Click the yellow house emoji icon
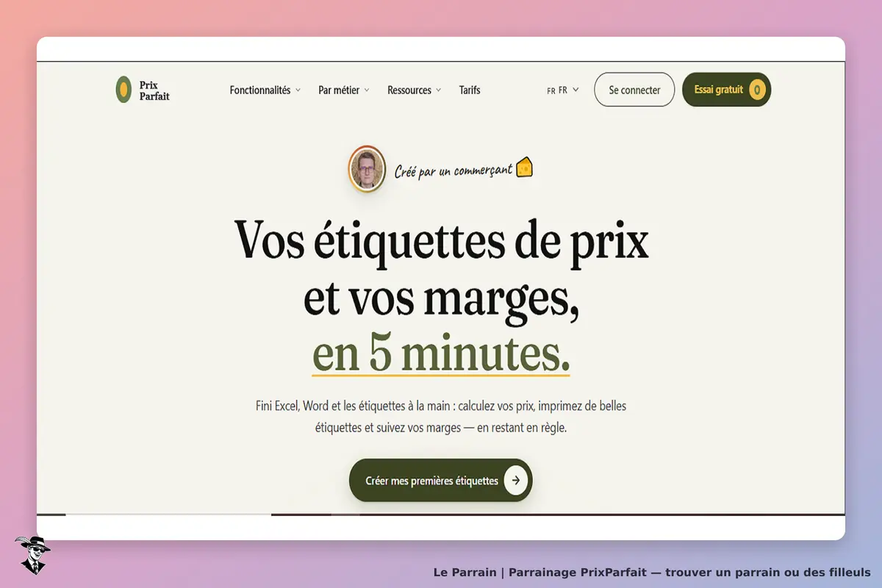882x588 pixels. click(524, 168)
